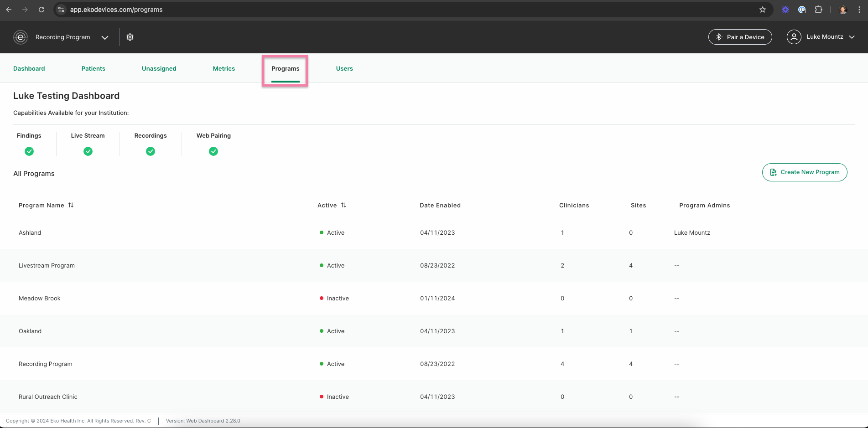The image size is (868, 428).
Task: Reload the page in browser
Action: coord(42,10)
